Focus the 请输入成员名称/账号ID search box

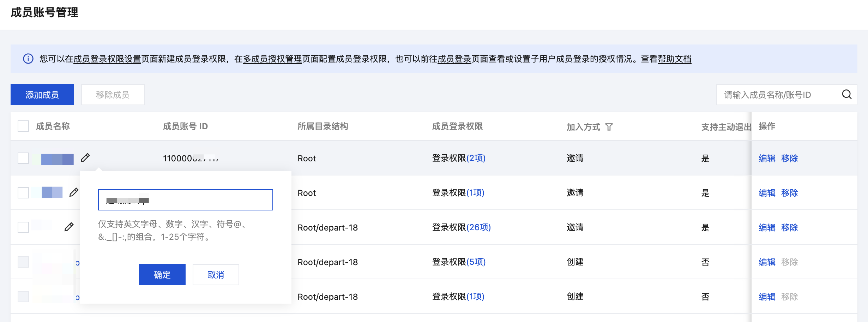point(776,95)
